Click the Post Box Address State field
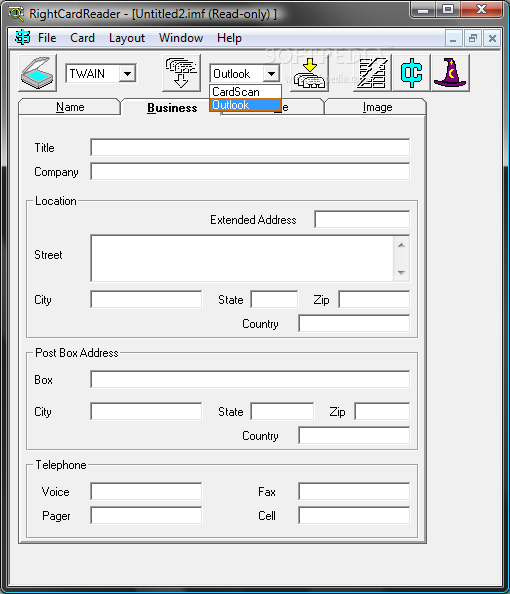This screenshot has height=594, width=510. click(282, 411)
